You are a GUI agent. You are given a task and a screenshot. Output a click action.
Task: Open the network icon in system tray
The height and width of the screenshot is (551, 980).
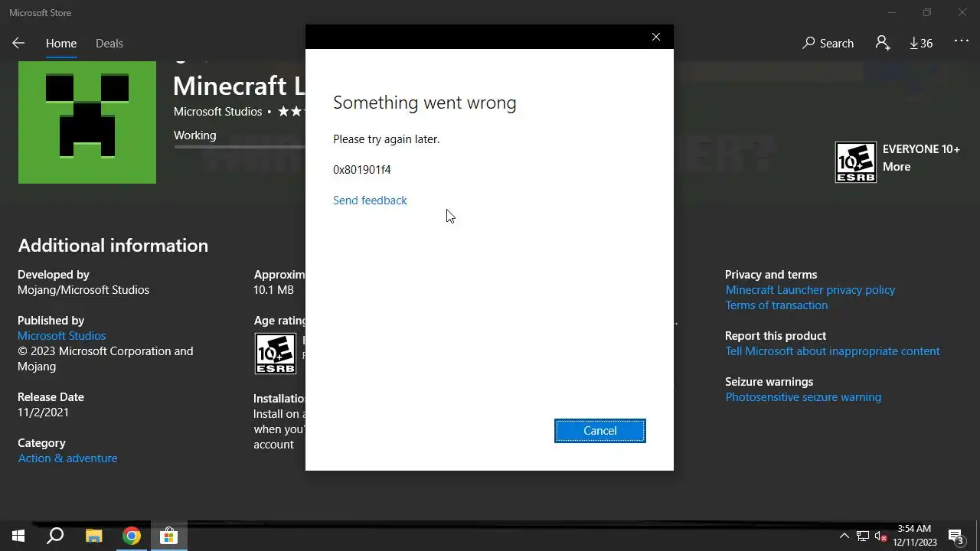point(863,536)
